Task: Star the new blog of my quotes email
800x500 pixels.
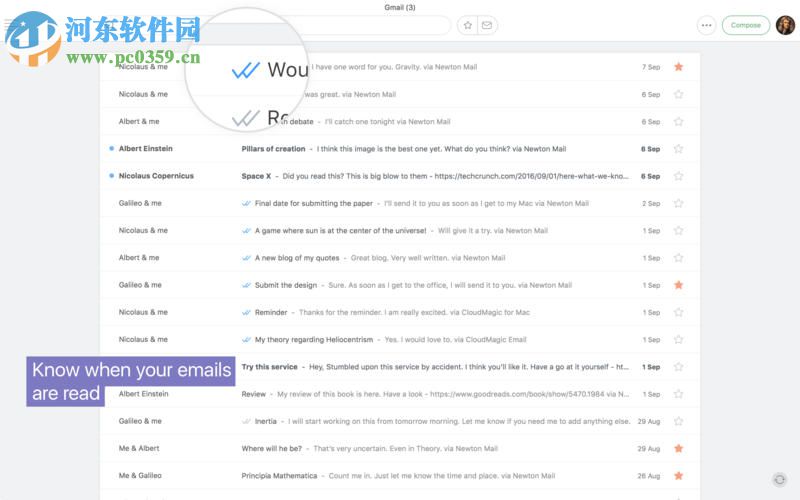Action: tap(678, 258)
